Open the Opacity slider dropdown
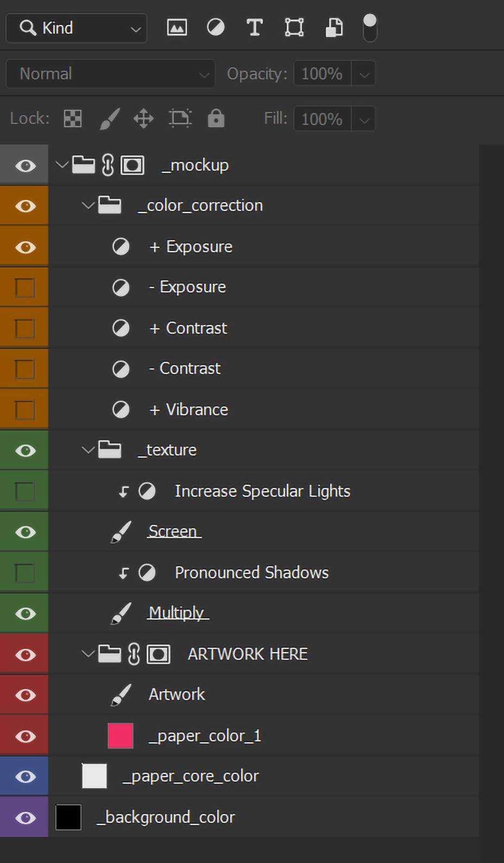 pos(364,74)
